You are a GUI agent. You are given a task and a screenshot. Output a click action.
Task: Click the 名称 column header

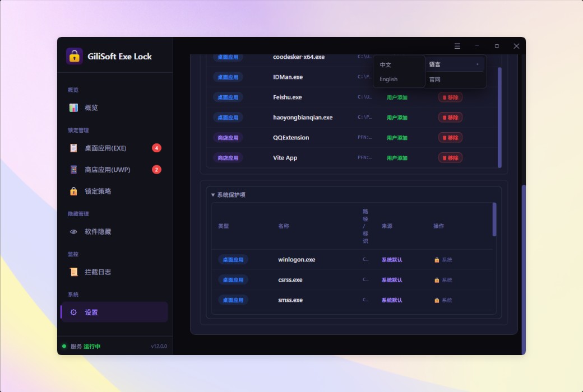[x=283, y=226]
